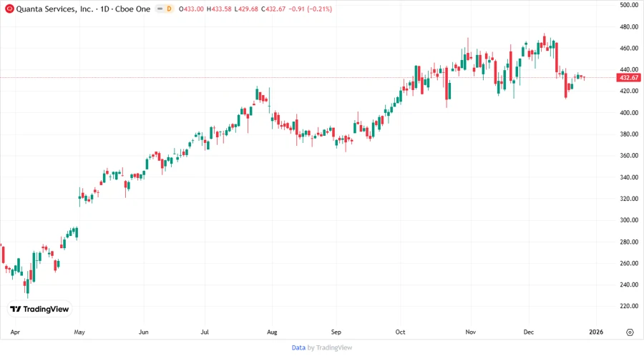Click the open value O433.00

point(191,9)
